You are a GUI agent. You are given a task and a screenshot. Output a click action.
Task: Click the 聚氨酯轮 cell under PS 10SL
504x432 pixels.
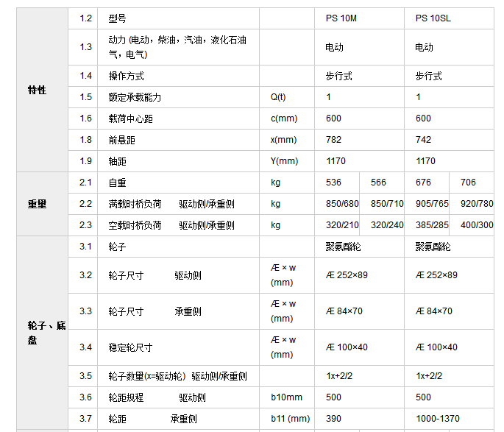[449, 247]
